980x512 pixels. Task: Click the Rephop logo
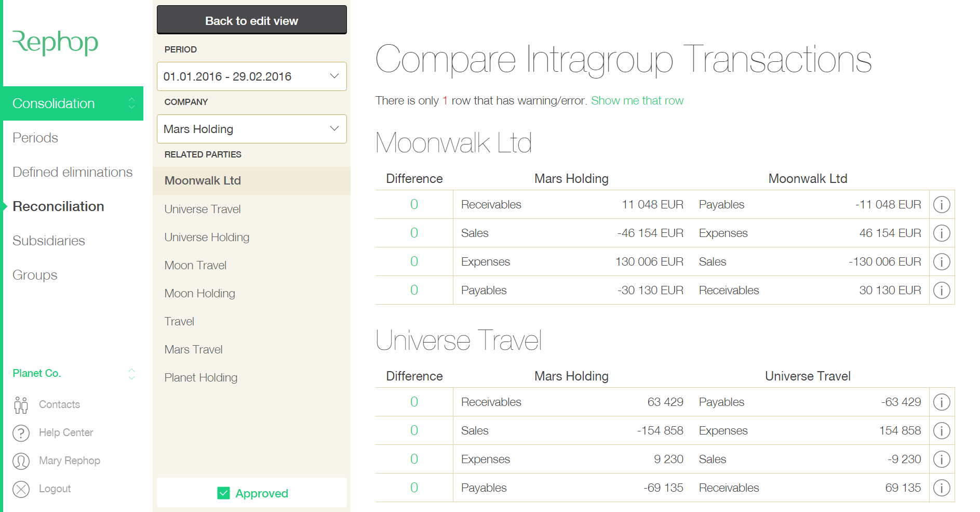pyautogui.click(x=55, y=43)
